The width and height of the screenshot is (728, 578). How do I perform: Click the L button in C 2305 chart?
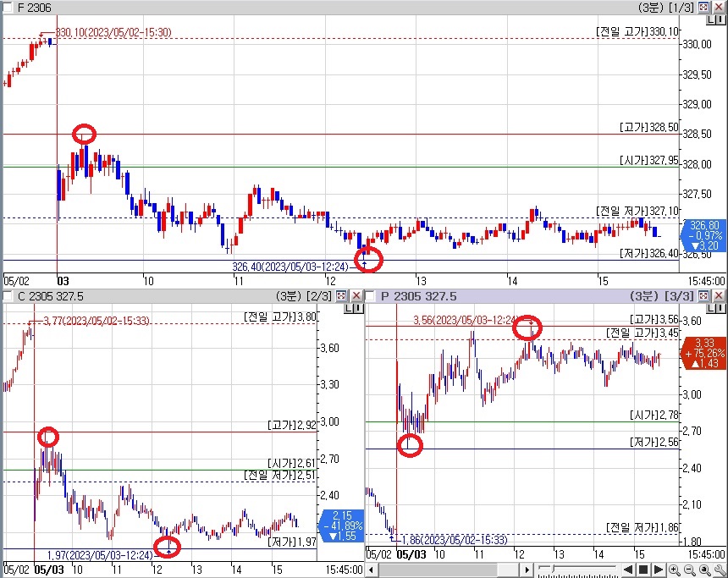click(x=349, y=308)
